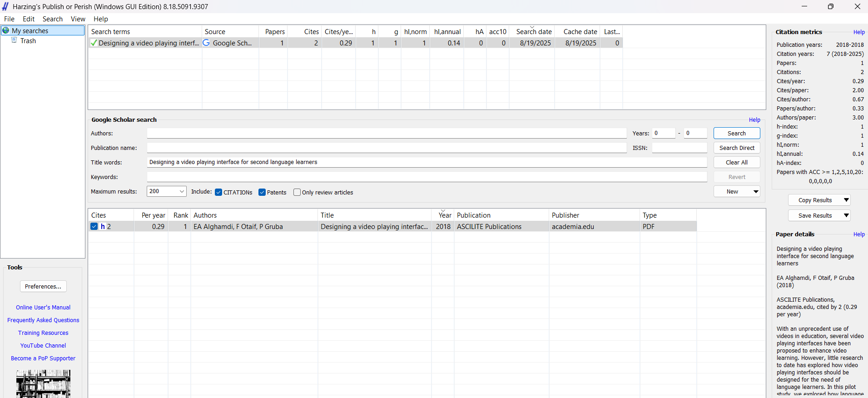Click the Save Results button

coord(815,215)
